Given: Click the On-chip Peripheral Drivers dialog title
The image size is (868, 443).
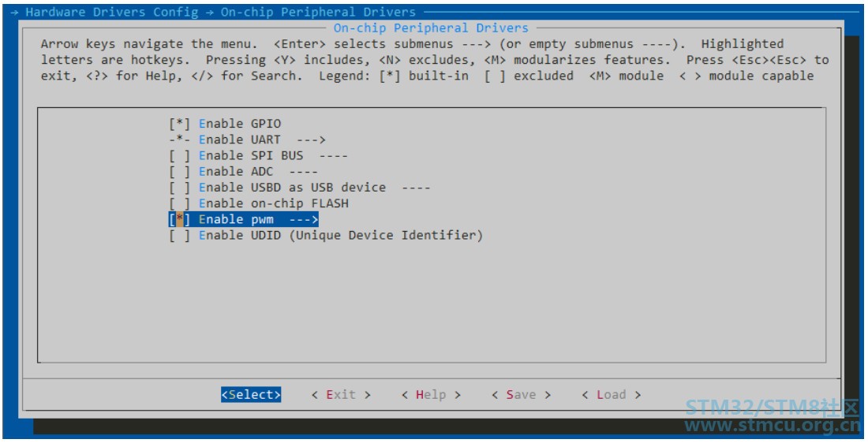Looking at the screenshot, I should pos(431,28).
